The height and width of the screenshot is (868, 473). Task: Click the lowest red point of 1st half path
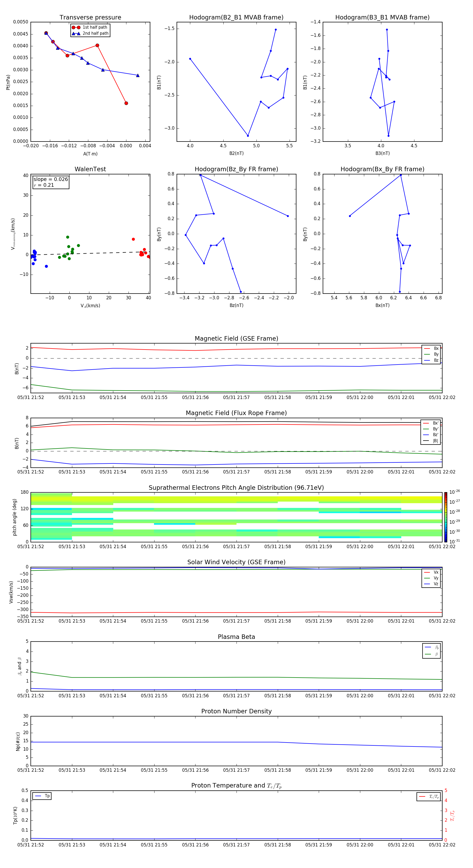126,103
